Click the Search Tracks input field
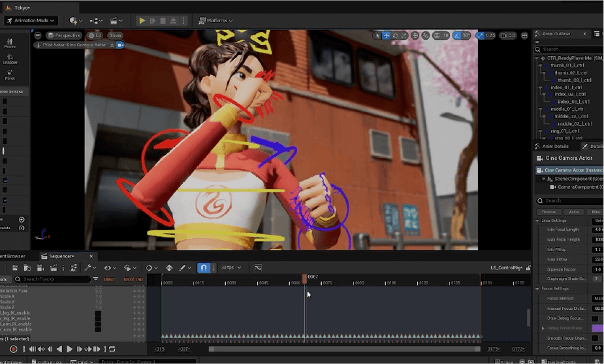Screen dimensions: 604x364 coord(52,279)
